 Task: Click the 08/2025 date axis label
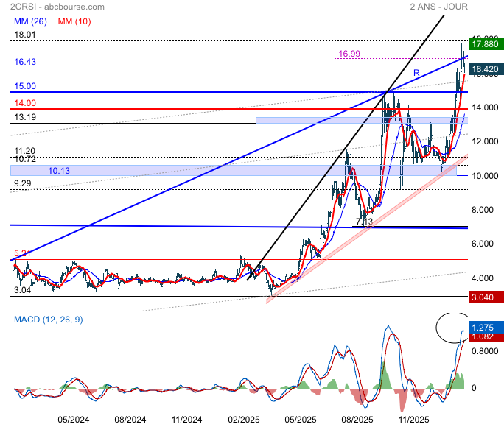pos(357,420)
